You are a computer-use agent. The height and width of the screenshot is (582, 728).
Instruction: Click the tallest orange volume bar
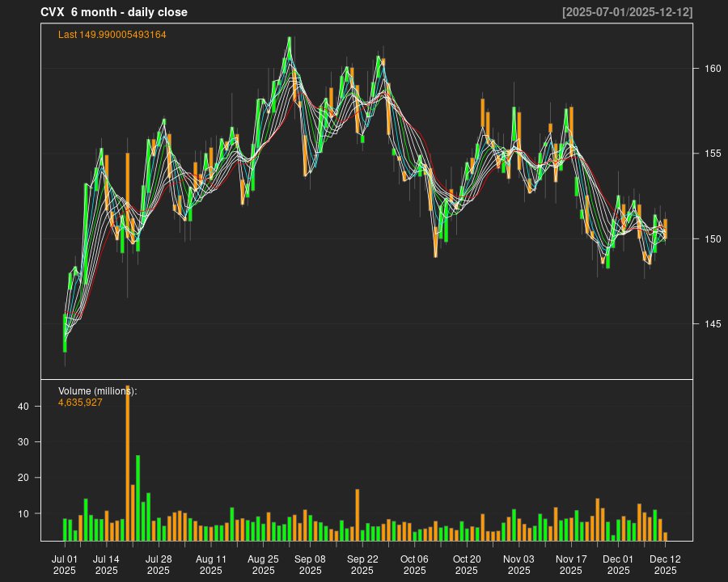click(128, 462)
